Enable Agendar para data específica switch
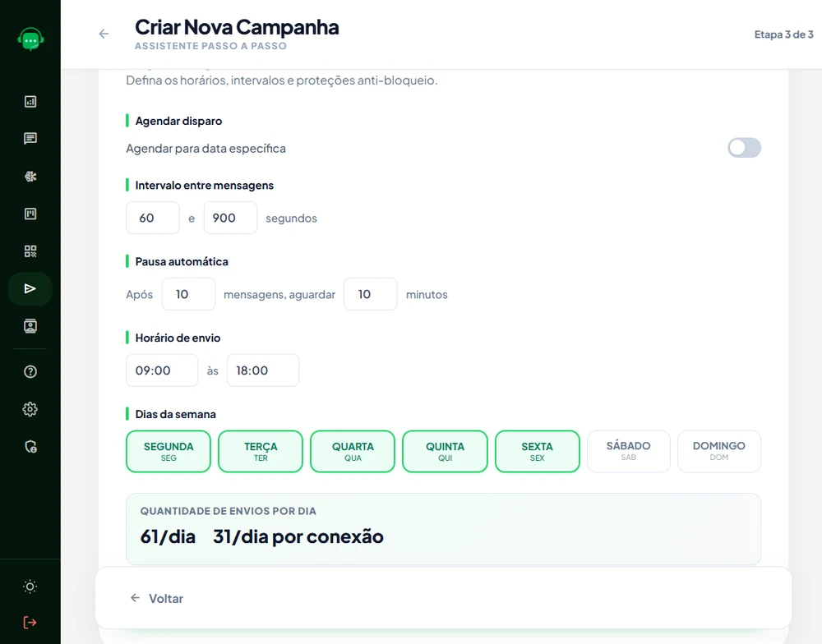This screenshot has width=822, height=644. click(744, 148)
